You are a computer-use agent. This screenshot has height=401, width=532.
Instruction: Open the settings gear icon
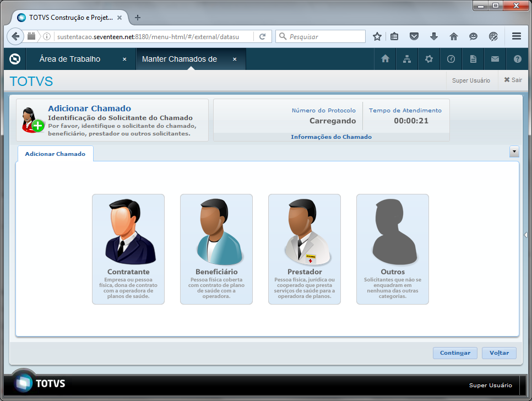[429, 59]
